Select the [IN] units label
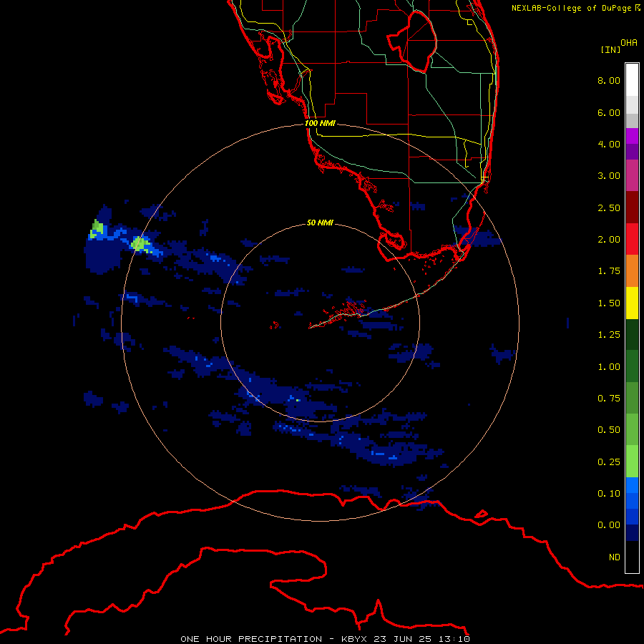 click(610, 49)
